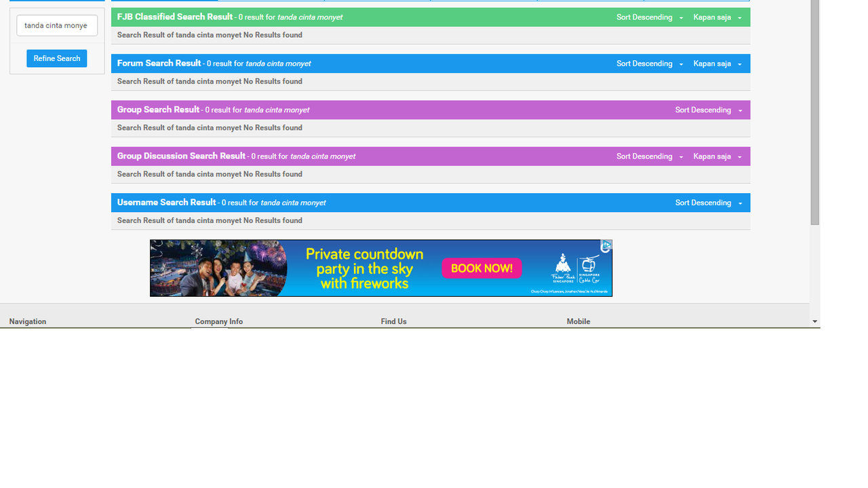Screen dimensions: 868x488
Task: Click the Forum Search Result heading
Action: (x=159, y=63)
